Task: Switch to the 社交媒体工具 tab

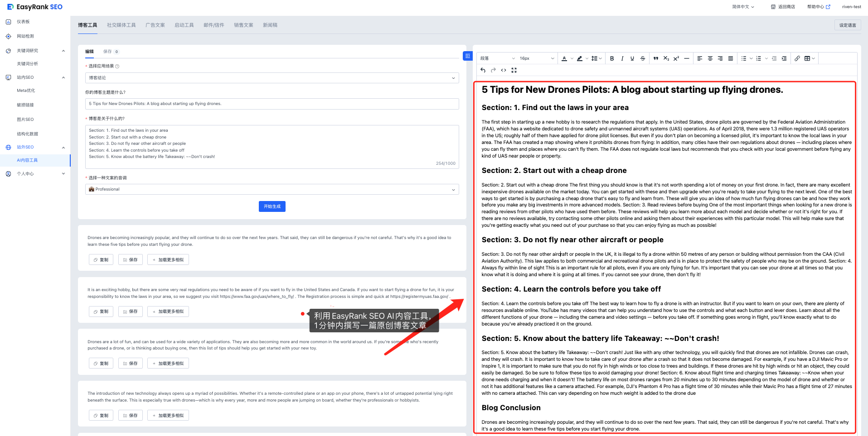Action: (121, 25)
